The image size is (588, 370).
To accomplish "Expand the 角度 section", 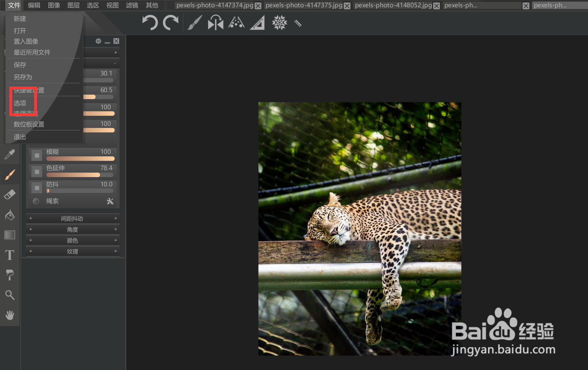I will pyautogui.click(x=73, y=229).
